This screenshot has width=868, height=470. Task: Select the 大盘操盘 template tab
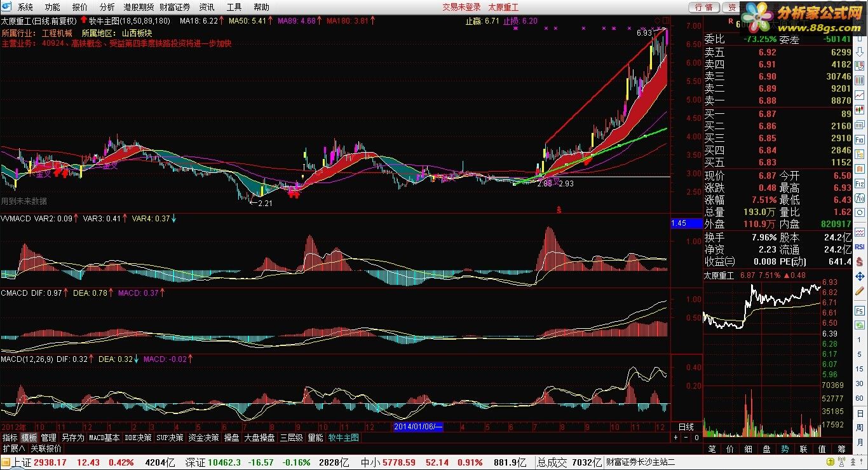[259, 438]
